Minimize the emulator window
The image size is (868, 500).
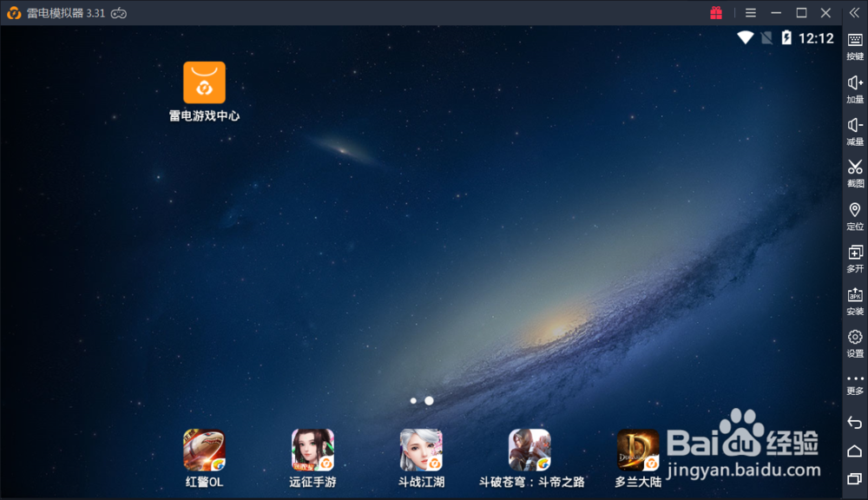pos(776,13)
